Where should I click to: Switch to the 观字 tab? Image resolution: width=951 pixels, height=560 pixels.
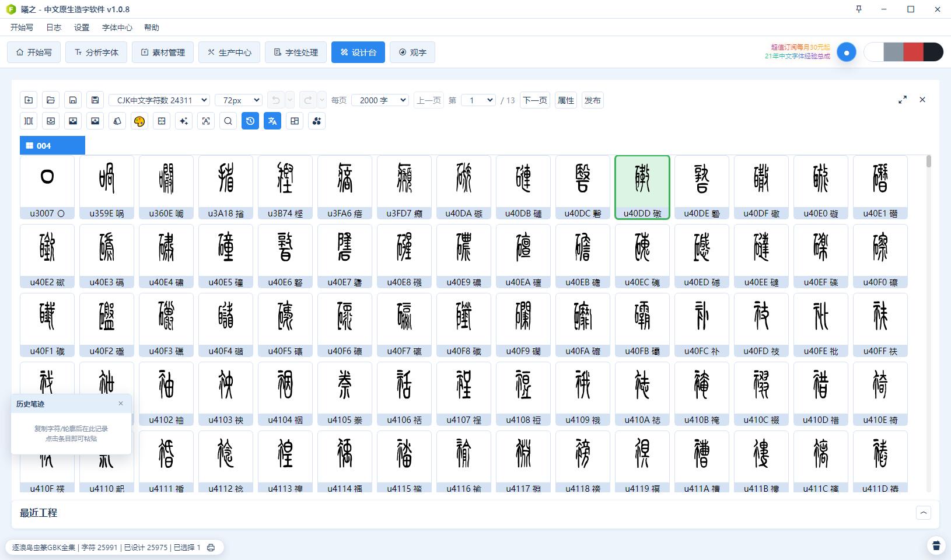[x=412, y=52]
